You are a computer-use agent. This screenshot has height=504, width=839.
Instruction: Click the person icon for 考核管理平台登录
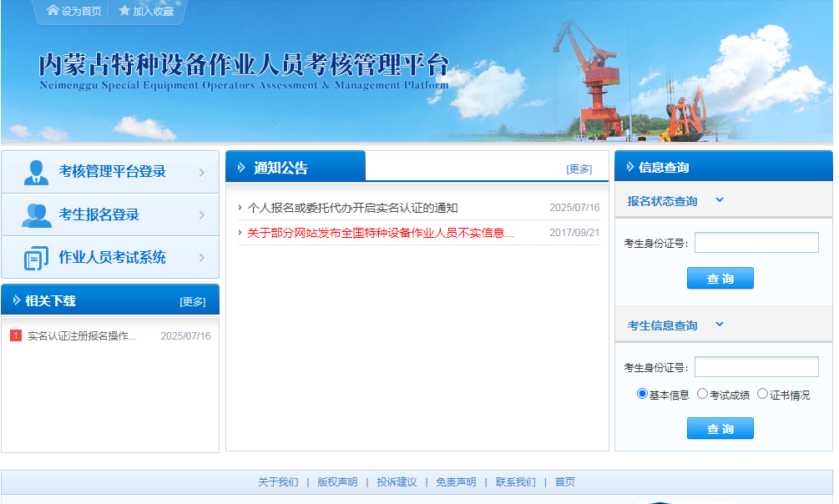36,172
